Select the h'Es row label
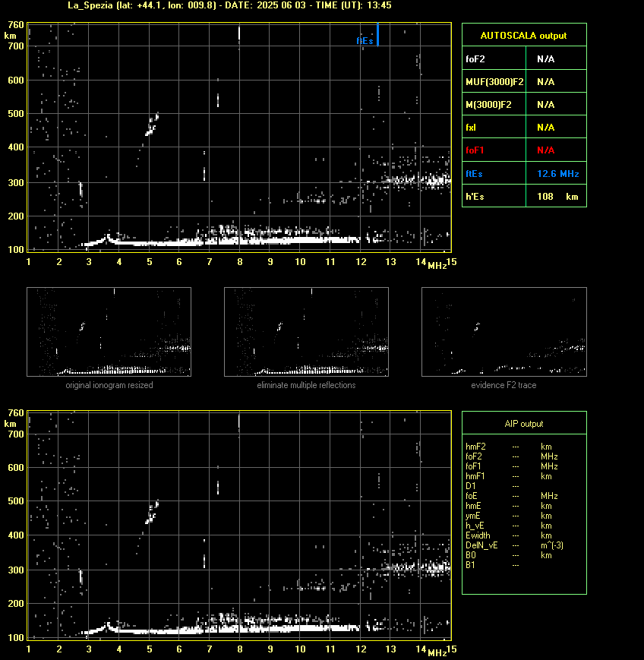 475,196
